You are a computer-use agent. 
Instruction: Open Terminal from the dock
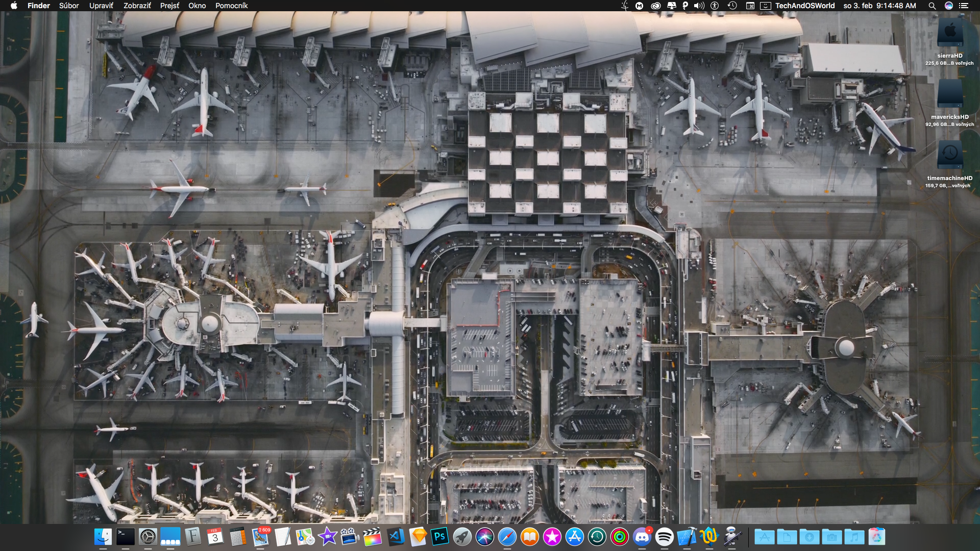coord(126,537)
